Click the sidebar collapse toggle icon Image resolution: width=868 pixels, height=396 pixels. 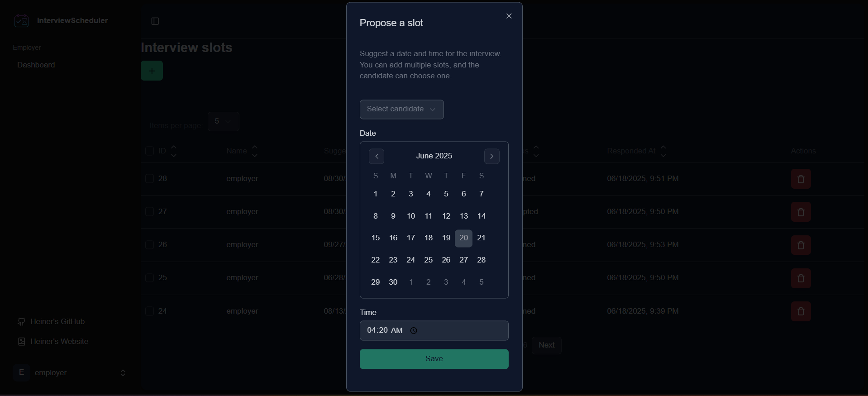coord(155,21)
